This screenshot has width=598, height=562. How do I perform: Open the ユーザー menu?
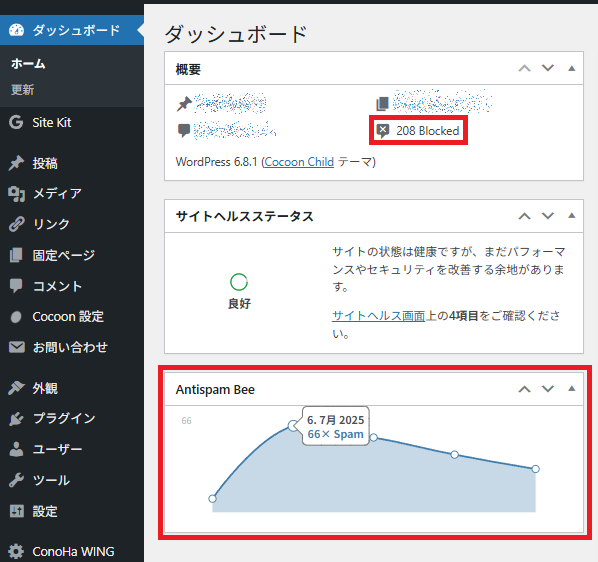(x=72, y=449)
